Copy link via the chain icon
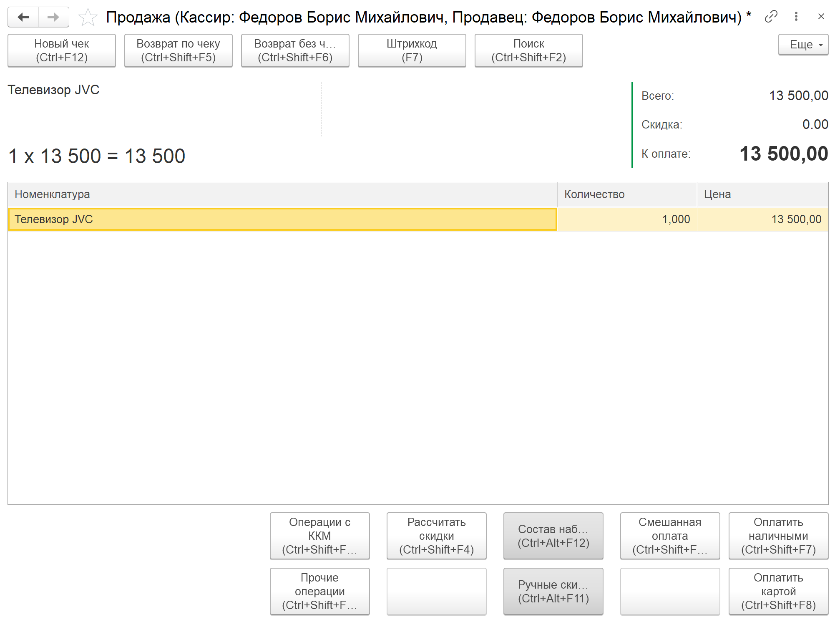840x622 pixels. tap(771, 17)
